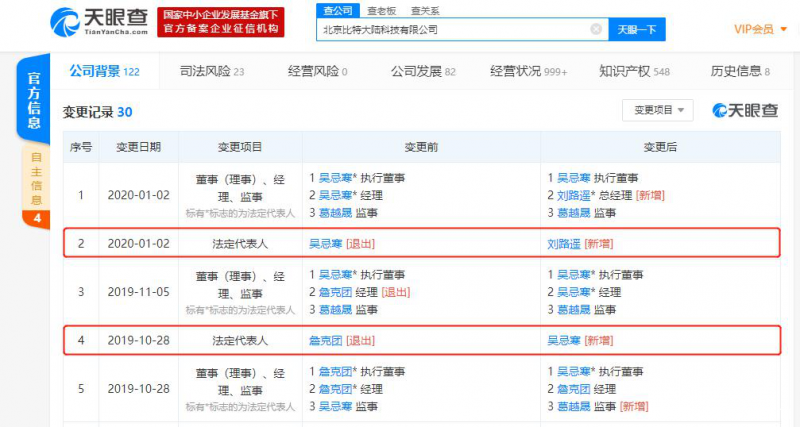
Task: Switch to the 查关系 search tab
Action: (x=425, y=11)
